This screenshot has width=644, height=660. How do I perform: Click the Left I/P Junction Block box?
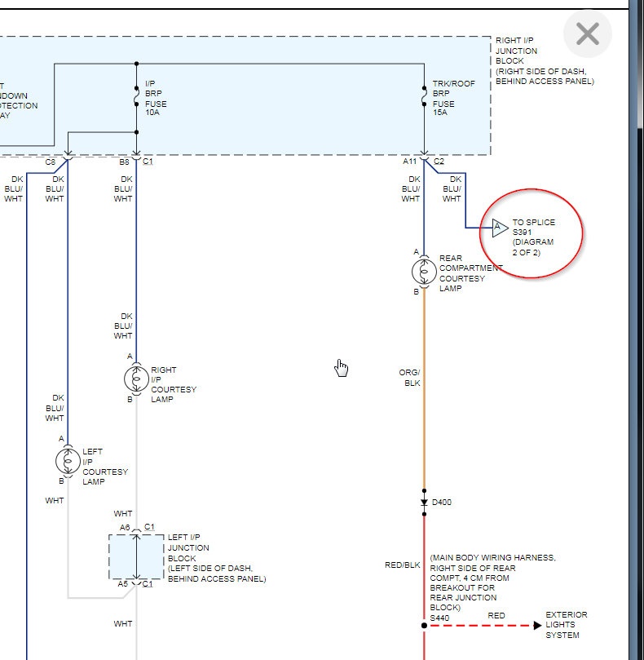point(136,557)
